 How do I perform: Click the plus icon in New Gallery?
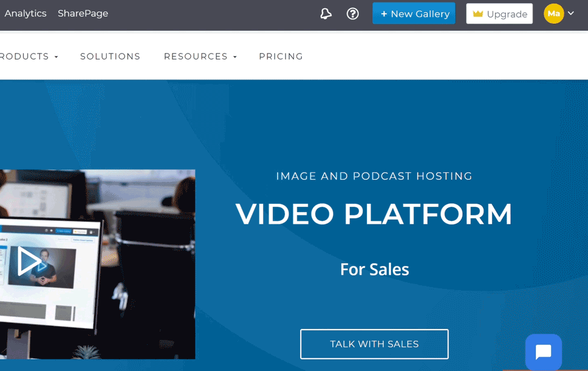(383, 13)
